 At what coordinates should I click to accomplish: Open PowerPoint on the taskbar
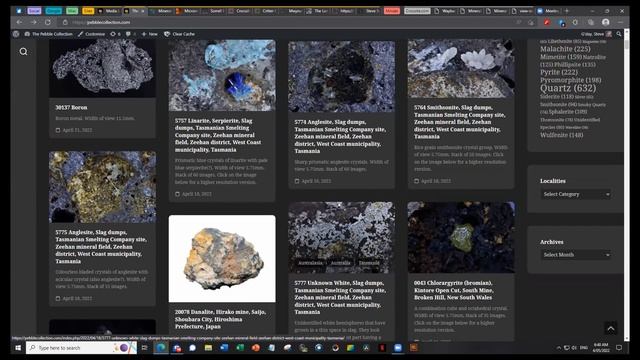[256, 348]
